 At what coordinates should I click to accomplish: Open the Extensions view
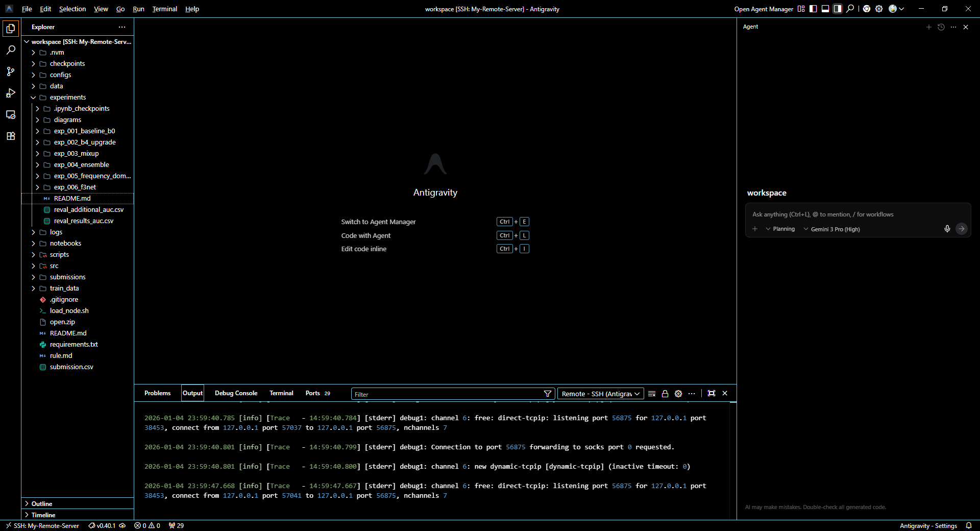point(11,136)
